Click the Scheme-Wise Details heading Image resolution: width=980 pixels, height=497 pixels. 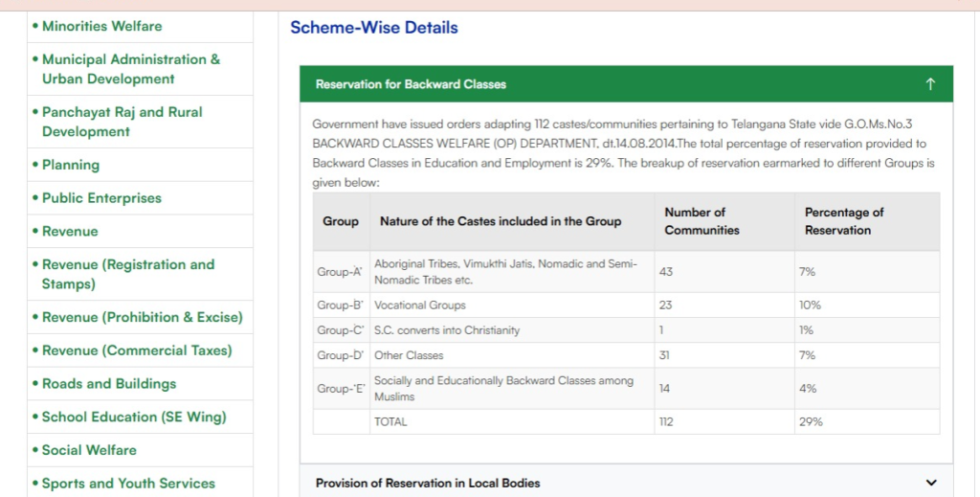point(374,28)
